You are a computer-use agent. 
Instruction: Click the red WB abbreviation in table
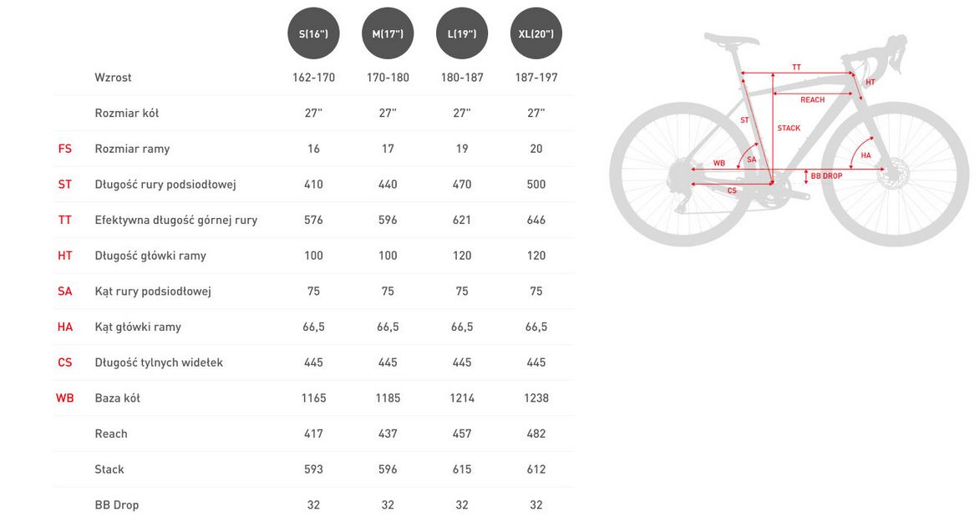[x=65, y=398]
